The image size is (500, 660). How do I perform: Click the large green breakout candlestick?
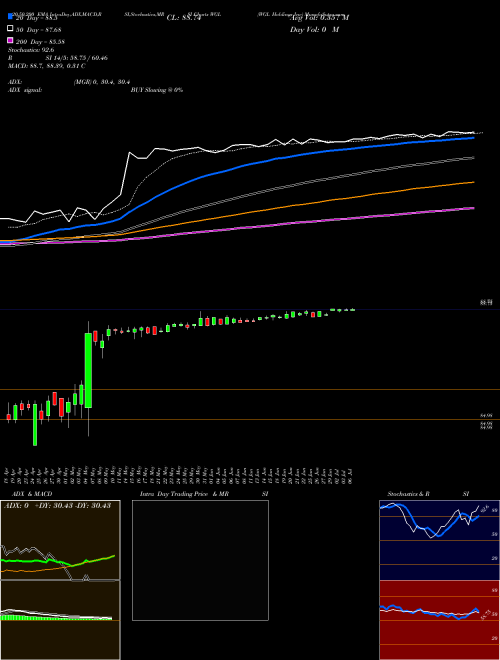pos(88,370)
